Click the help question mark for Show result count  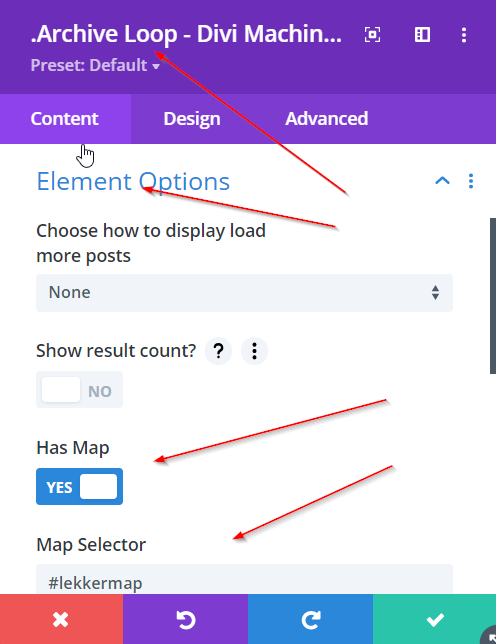point(218,351)
